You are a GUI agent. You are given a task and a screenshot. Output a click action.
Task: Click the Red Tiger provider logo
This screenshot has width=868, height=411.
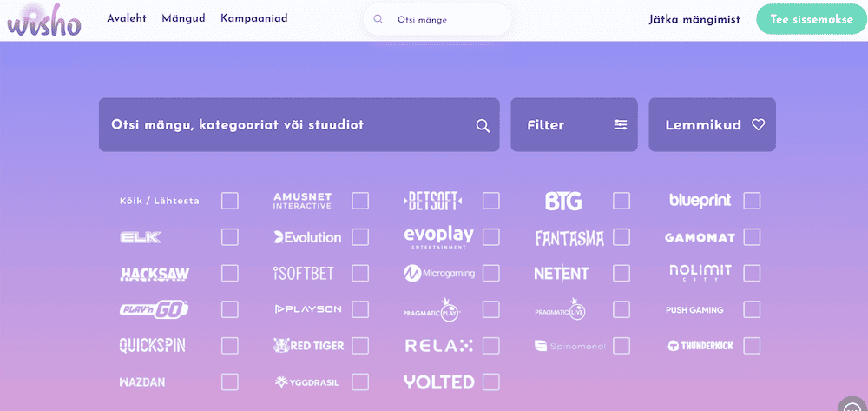[x=308, y=346]
